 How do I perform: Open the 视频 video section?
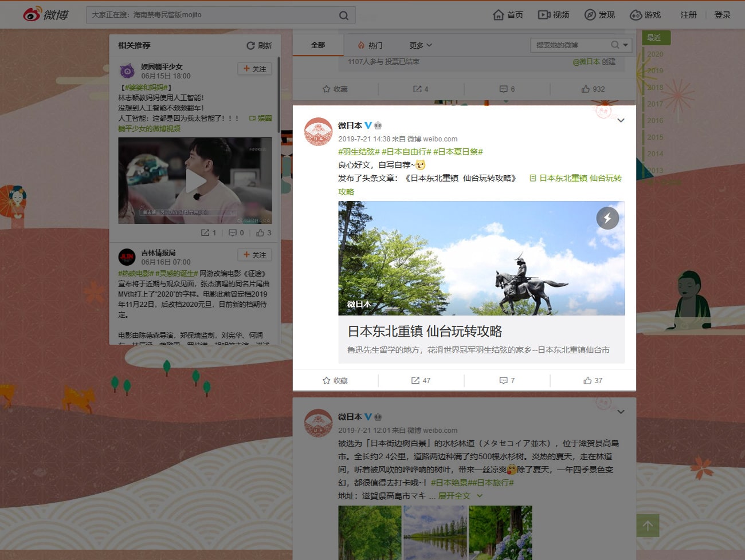(x=554, y=15)
